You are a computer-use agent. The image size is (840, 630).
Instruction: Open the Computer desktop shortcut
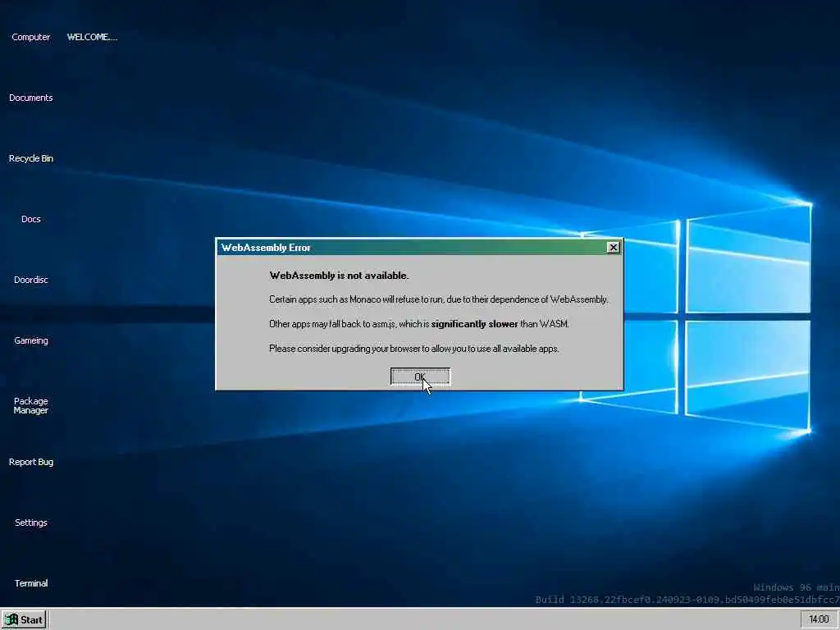click(30, 37)
